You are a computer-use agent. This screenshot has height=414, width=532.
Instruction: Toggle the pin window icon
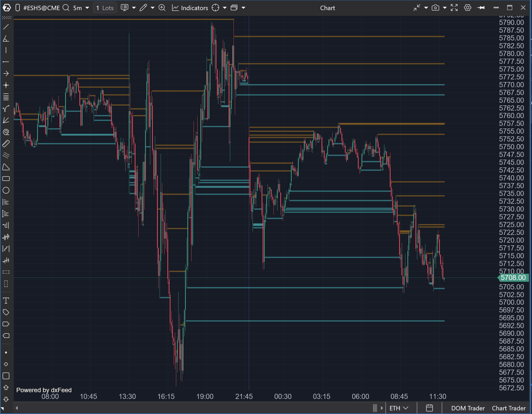pyautogui.click(x=481, y=8)
